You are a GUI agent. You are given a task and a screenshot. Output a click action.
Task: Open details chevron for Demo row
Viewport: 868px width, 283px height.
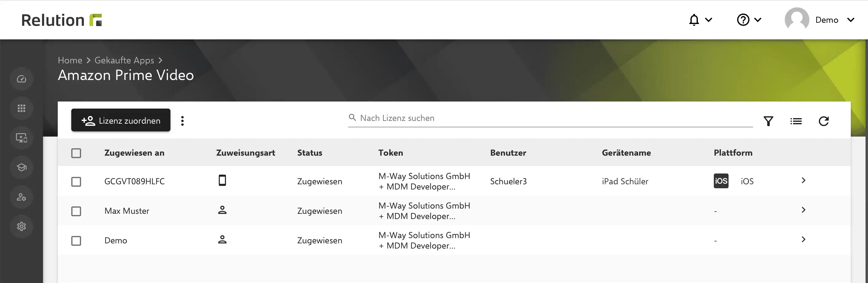[803, 240]
